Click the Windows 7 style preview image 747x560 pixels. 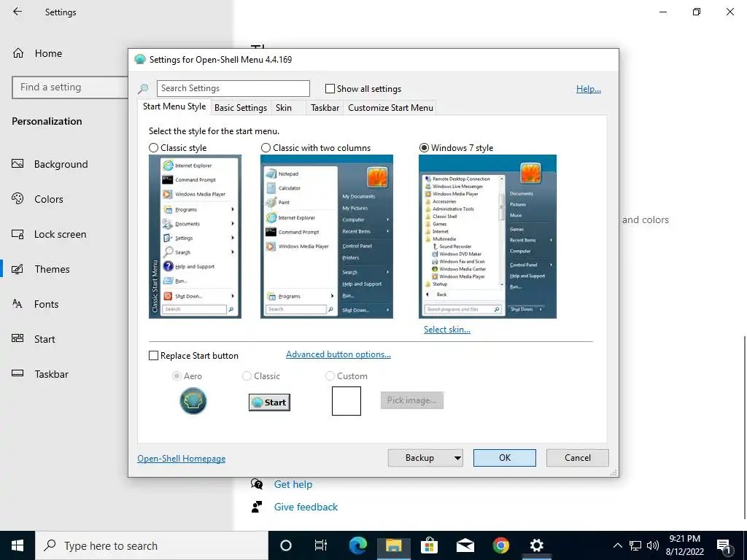pyautogui.click(x=487, y=237)
